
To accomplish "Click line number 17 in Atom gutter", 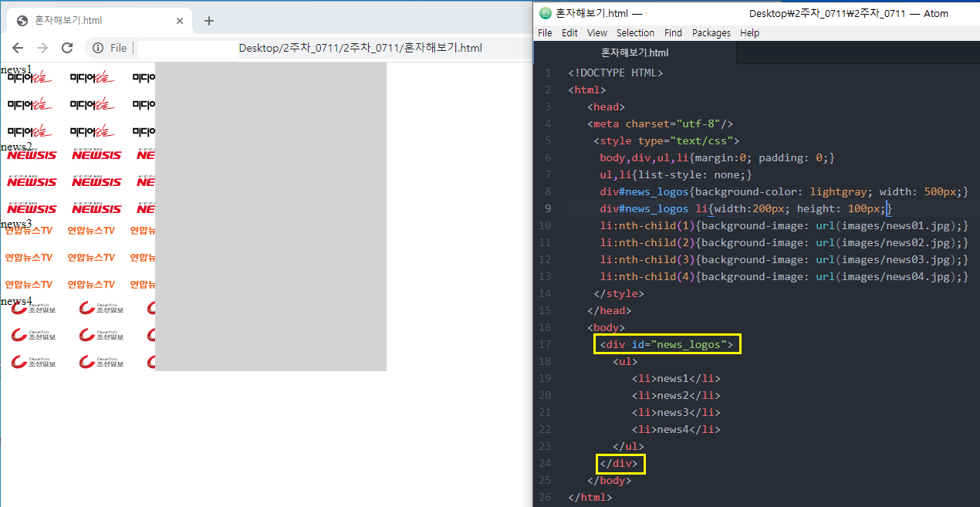I will point(546,344).
